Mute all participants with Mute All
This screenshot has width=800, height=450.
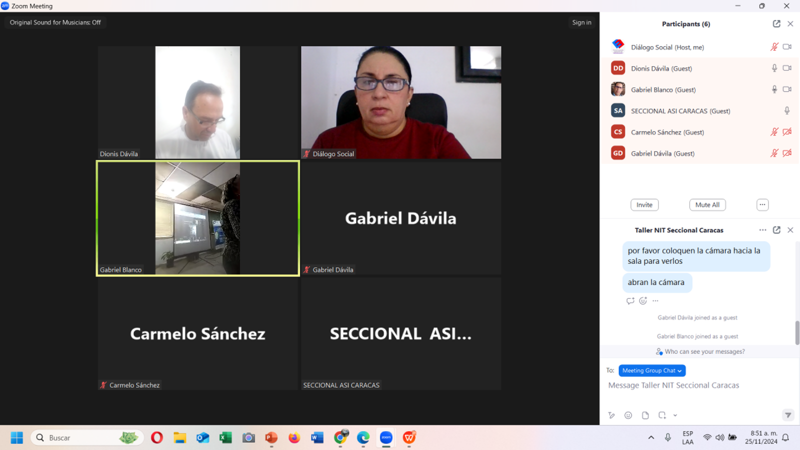(707, 205)
